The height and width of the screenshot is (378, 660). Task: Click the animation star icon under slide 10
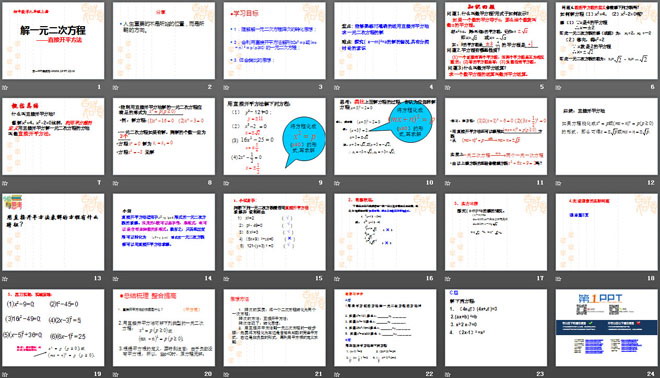[337, 183]
